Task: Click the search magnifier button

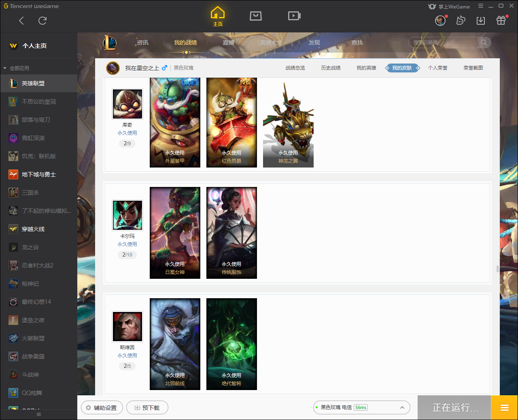Action: pyautogui.click(x=484, y=42)
